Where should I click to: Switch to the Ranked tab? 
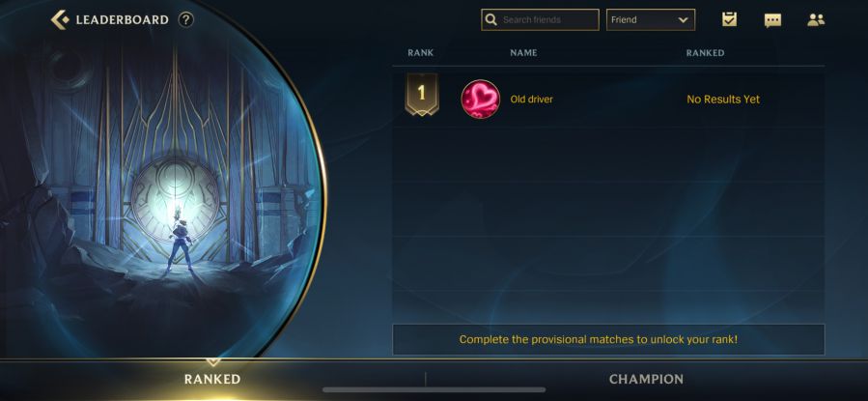[x=212, y=380]
